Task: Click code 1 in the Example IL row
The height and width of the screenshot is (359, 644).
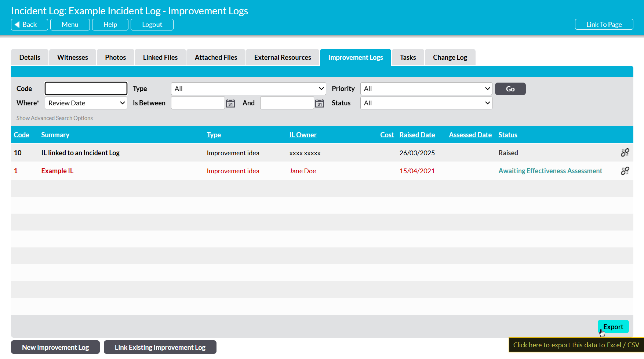Action: [16, 171]
